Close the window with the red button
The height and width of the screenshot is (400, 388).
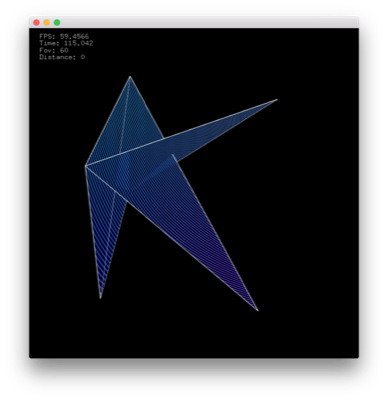pyautogui.click(x=36, y=23)
